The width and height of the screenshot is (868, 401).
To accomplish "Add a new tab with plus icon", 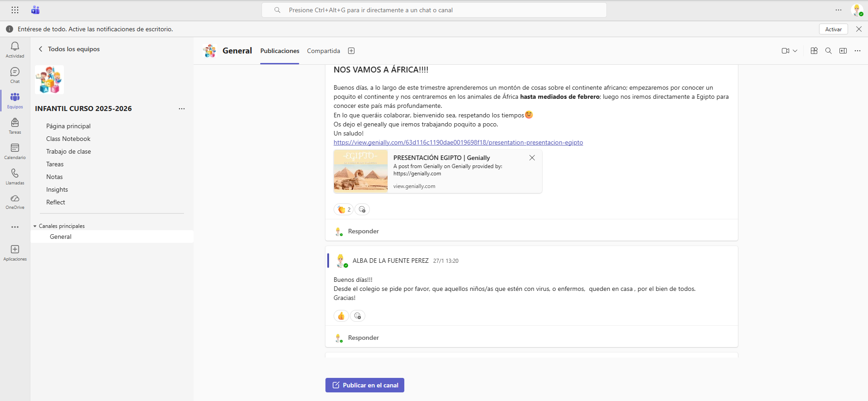I will point(351,51).
